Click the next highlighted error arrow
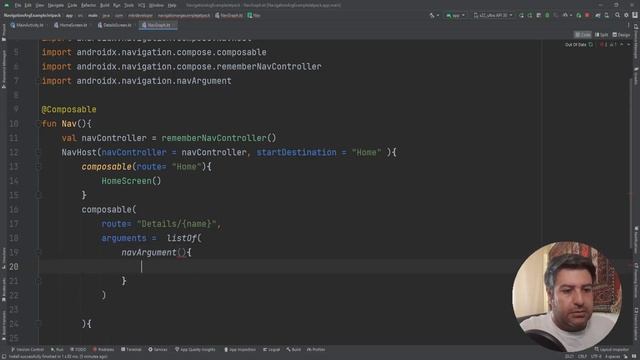Viewport: 640px width, 360px height. tap(629, 44)
